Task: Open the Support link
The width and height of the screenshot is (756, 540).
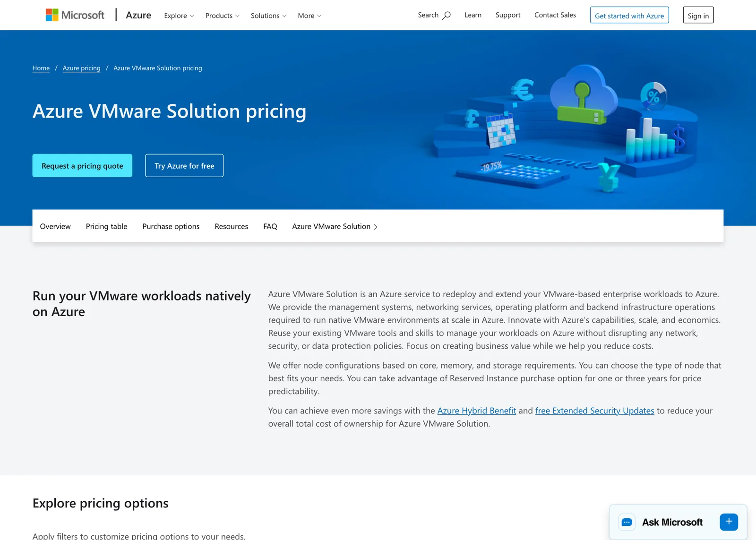Action: (508, 15)
